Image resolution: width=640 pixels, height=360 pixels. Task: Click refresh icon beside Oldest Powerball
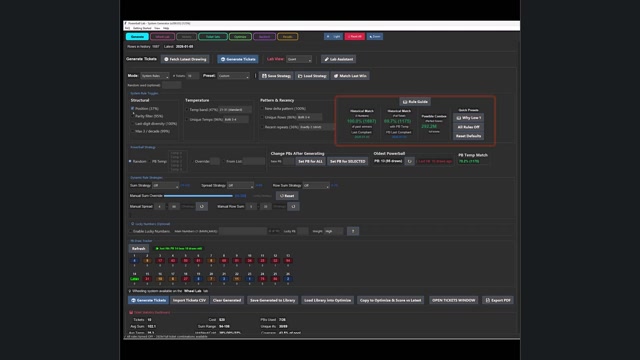pos(409,161)
